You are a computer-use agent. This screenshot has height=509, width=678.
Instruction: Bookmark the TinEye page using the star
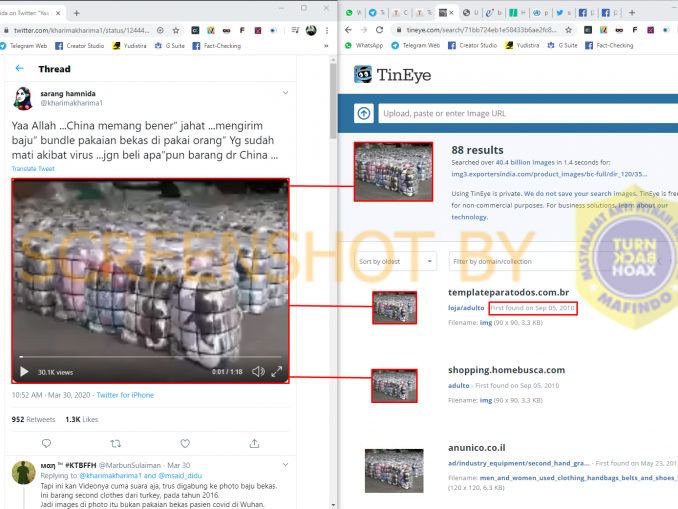(569, 30)
